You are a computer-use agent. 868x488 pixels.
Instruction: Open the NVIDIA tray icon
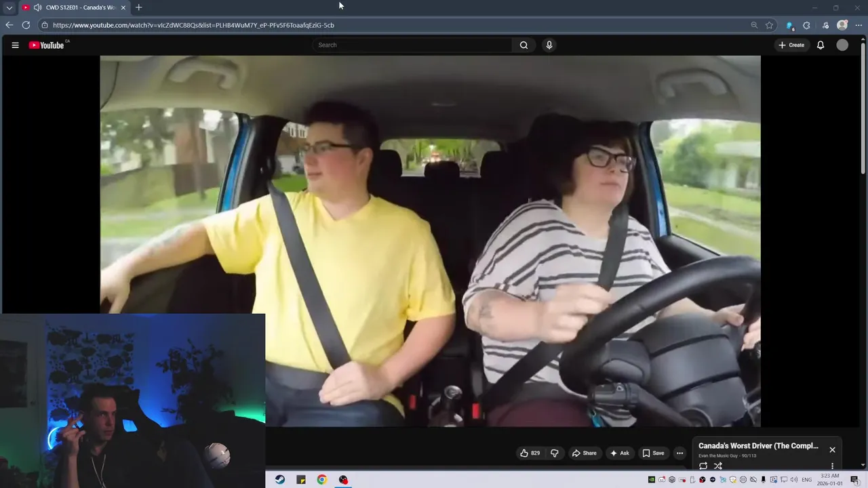point(652,480)
